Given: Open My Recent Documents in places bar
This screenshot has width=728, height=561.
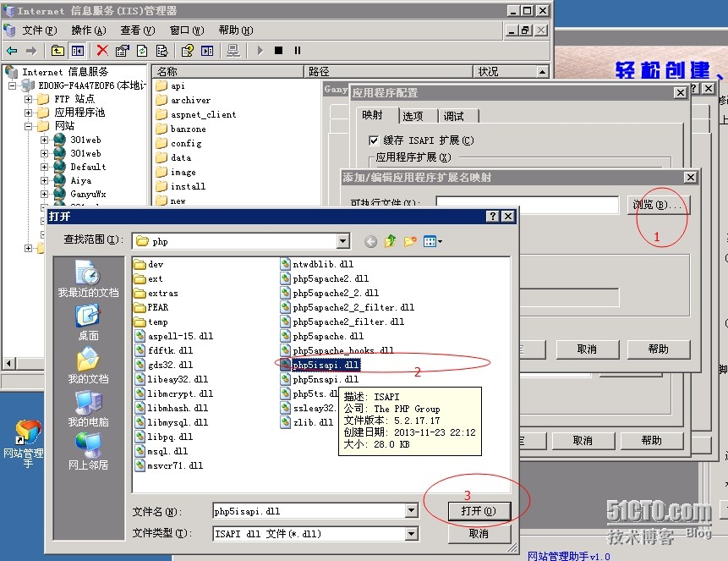Looking at the screenshot, I should [x=88, y=278].
